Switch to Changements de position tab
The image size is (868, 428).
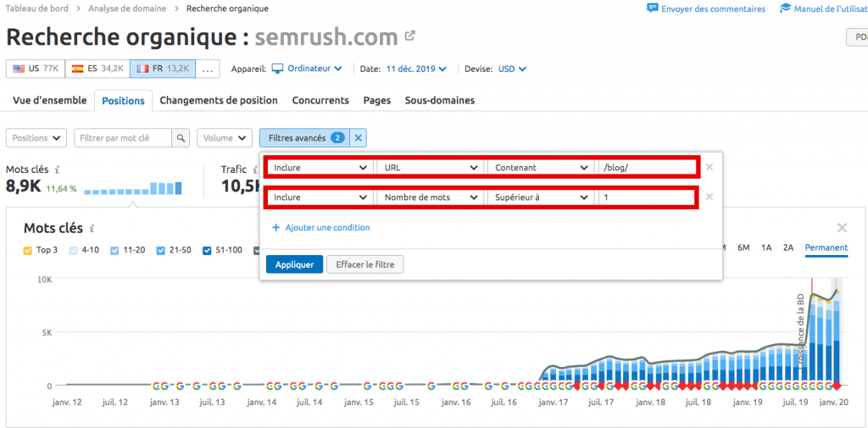[219, 100]
